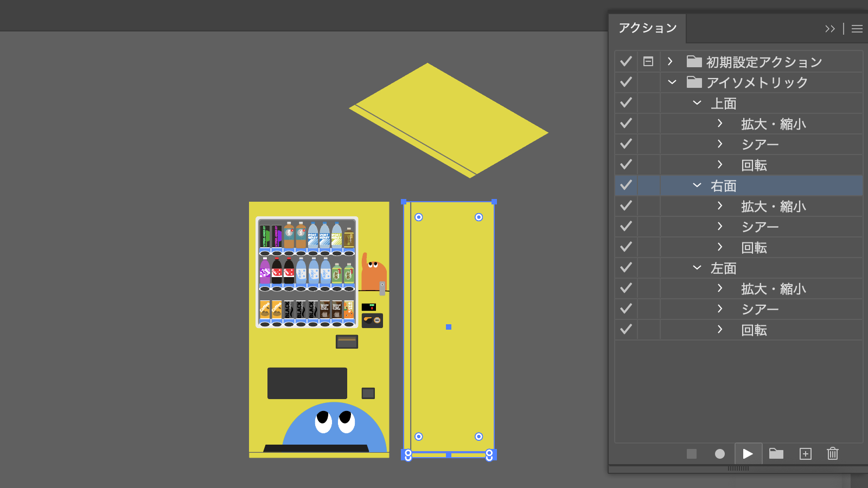The height and width of the screenshot is (488, 868).
Task: Click the Create New Action plus icon
Action: tap(806, 454)
